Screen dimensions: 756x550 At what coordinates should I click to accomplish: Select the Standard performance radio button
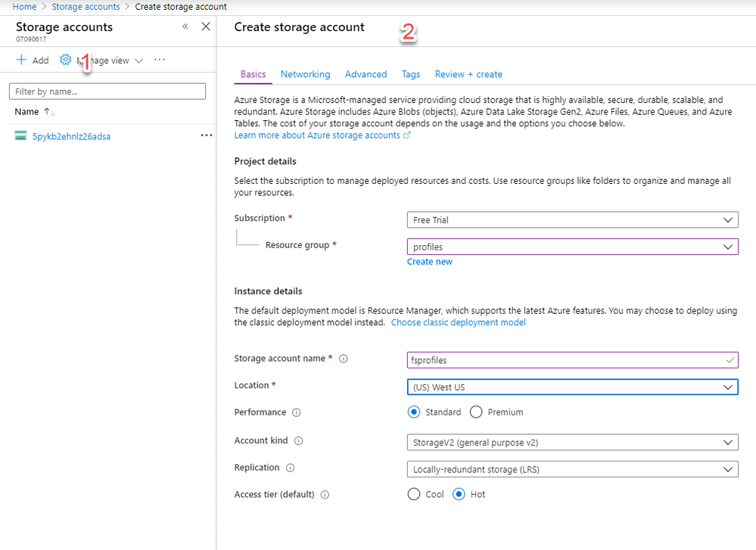414,412
